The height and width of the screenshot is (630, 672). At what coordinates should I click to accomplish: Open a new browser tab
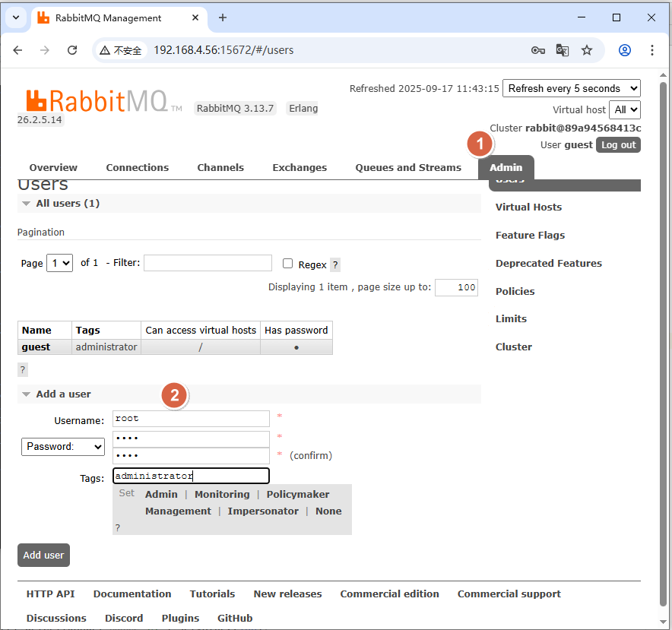click(223, 17)
